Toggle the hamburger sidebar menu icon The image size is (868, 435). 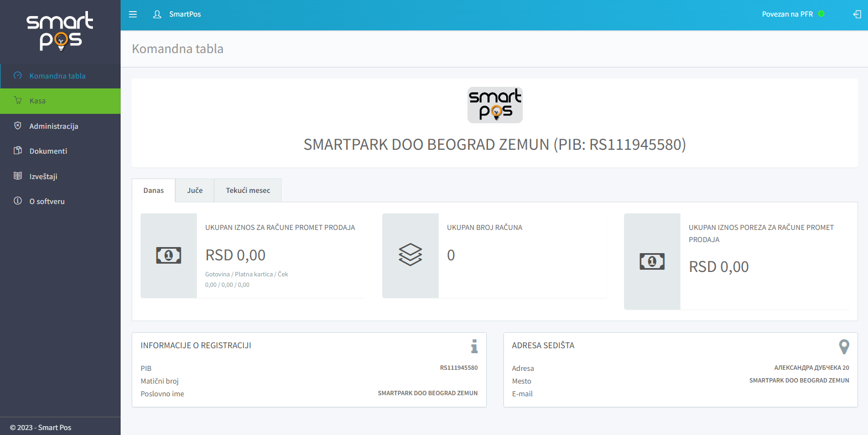[133, 14]
